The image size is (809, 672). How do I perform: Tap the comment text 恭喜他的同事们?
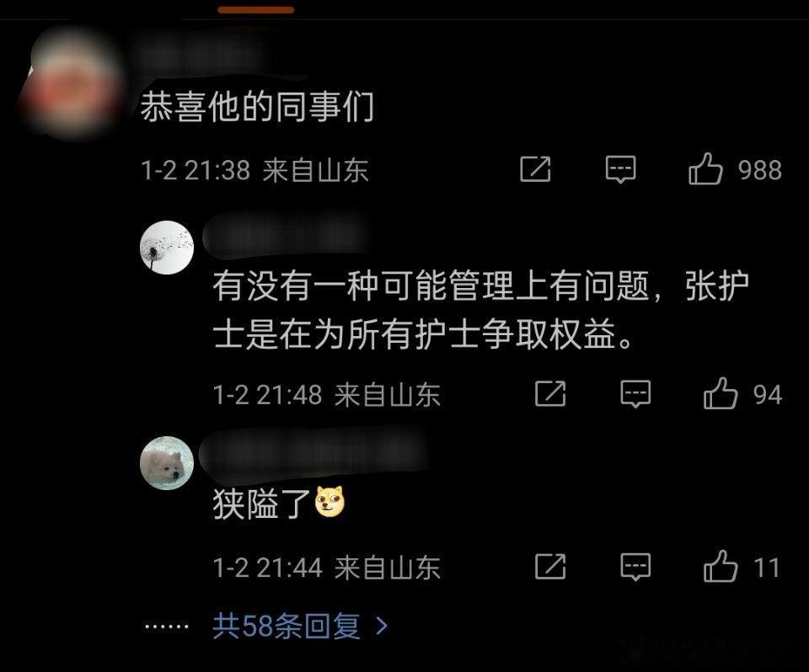click(257, 107)
